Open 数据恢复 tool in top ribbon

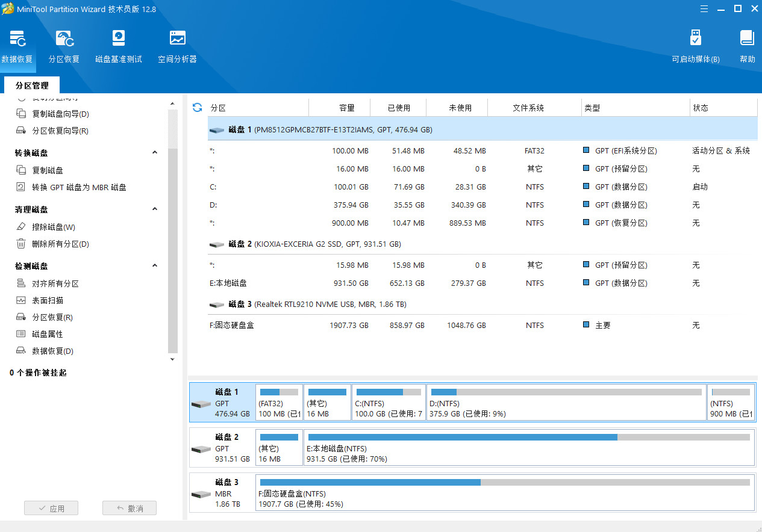point(18,46)
